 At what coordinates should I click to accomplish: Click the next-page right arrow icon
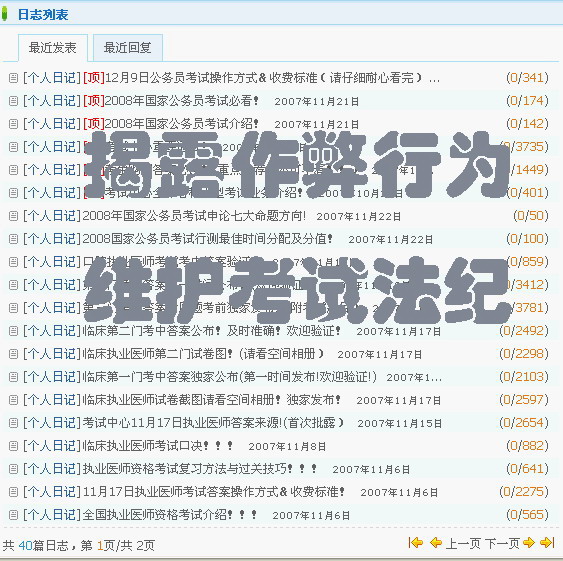[529, 543]
